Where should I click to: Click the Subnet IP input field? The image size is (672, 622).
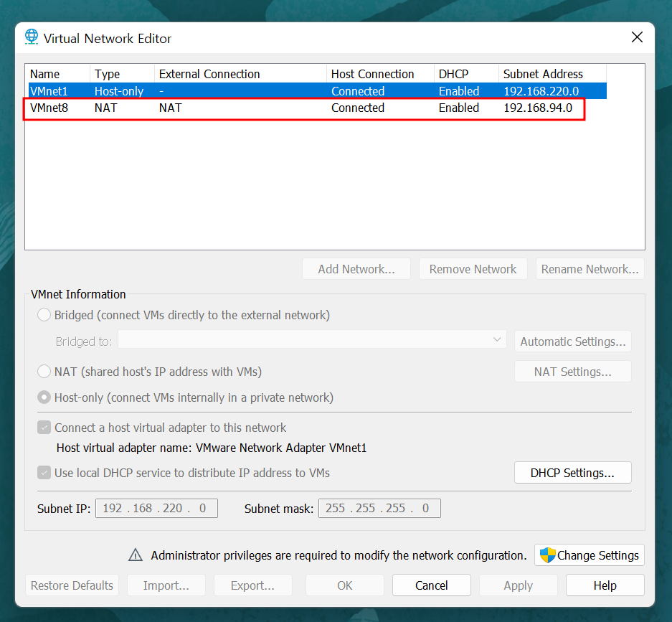pos(156,508)
